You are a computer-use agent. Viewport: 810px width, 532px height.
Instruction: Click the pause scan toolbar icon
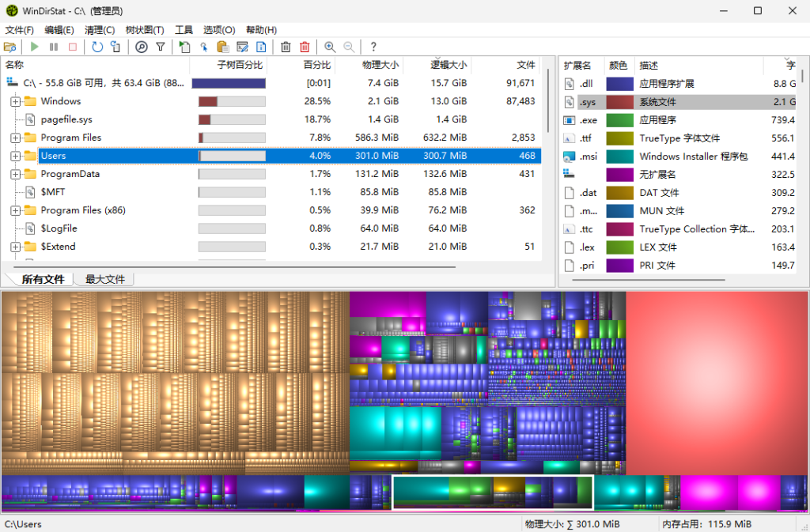[x=54, y=47]
